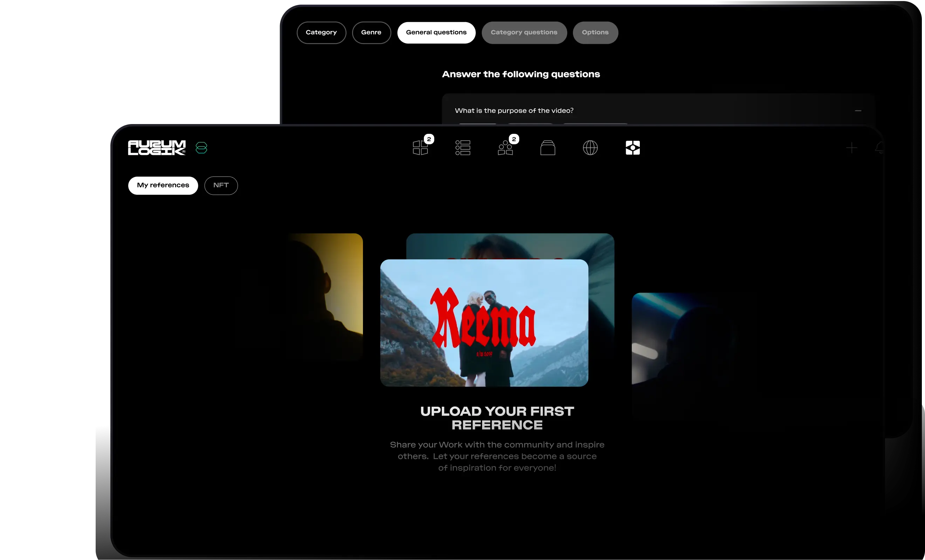
Task: Select Category questions step in background window
Action: point(524,33)
